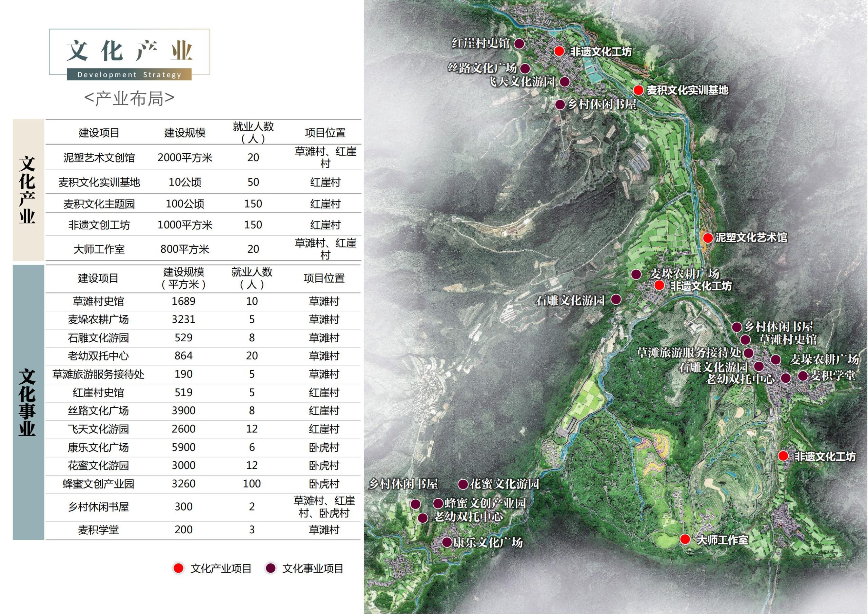Click the 100 employment value for 蜂蜜文创产业园
The image size is (868, 614).
click(x=252, y=484)
